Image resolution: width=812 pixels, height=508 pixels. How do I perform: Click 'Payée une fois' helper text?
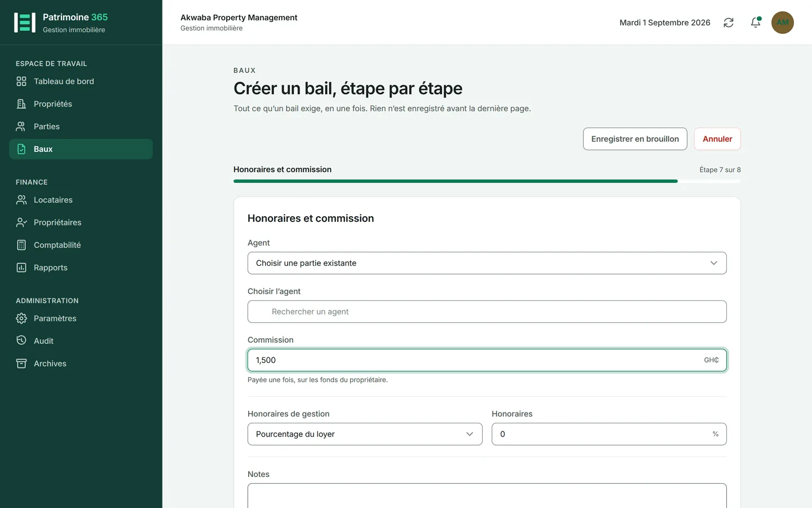pos(317,380)
